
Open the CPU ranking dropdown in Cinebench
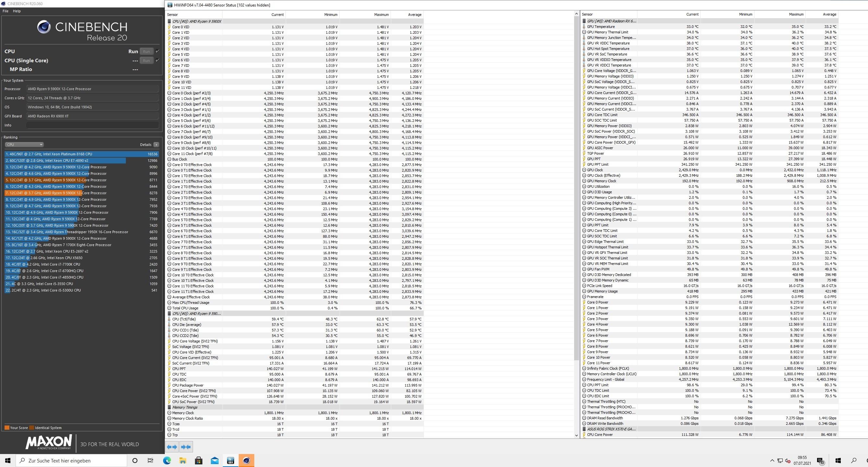(x=24, y=145)
